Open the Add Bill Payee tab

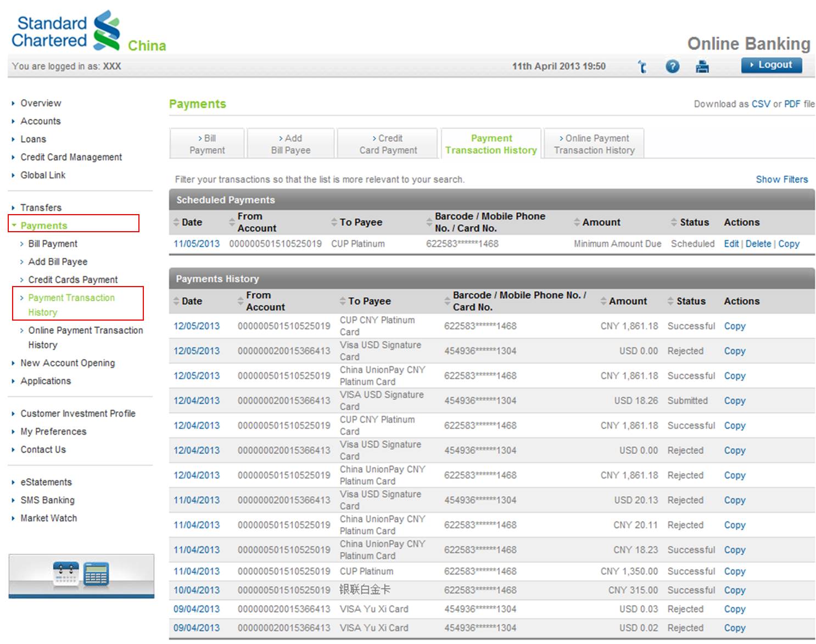tap(290, 144)
